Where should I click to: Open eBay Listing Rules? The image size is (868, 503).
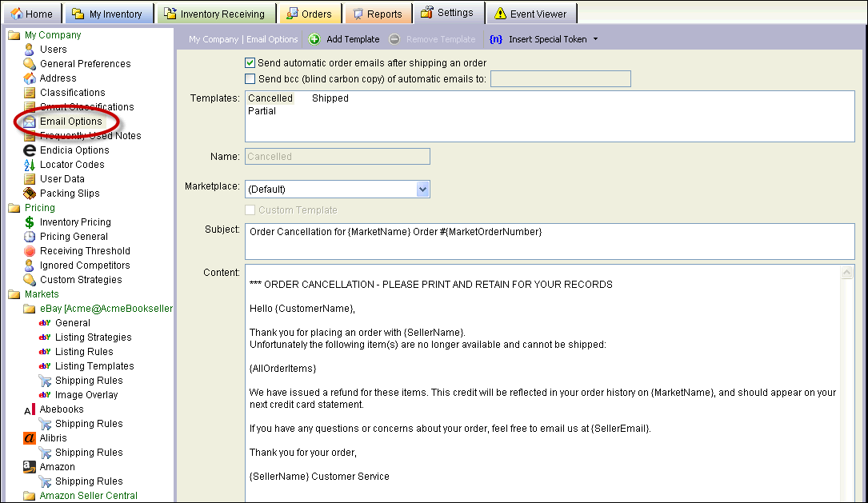coord(84,352)
